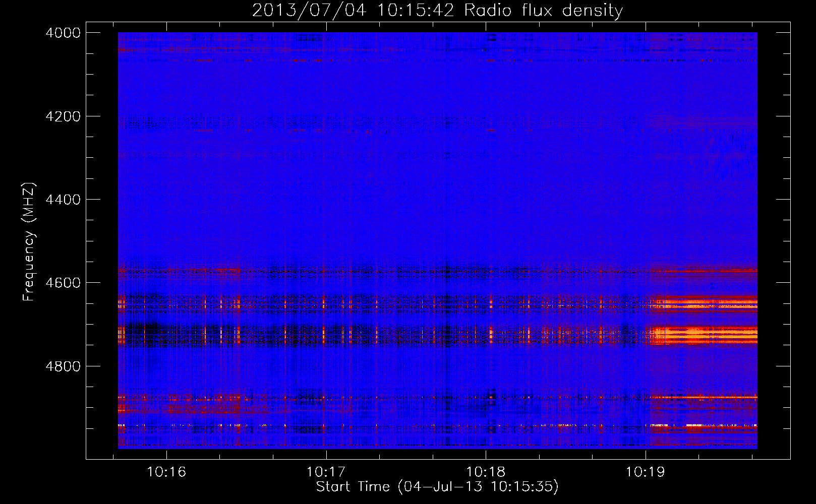The height and width of the screenshot is (504, 816).
Task: Click the 10:19 time tick label
Action: (x=646, y=472)
